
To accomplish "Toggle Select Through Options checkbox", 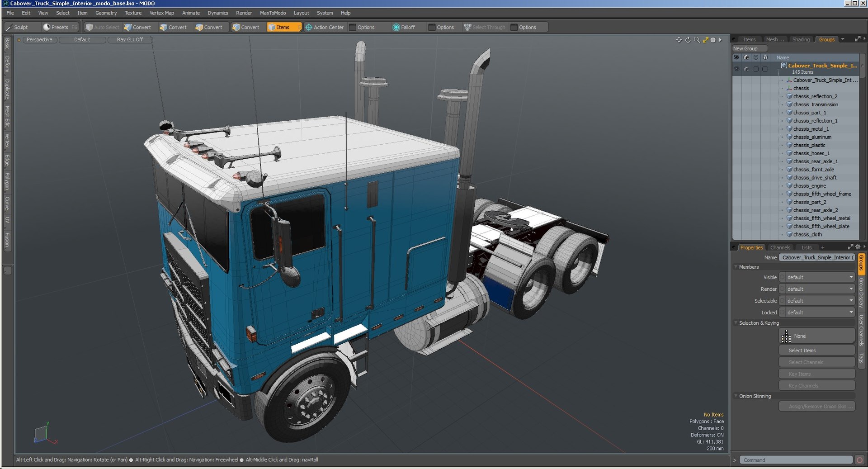I will point(514,27).
